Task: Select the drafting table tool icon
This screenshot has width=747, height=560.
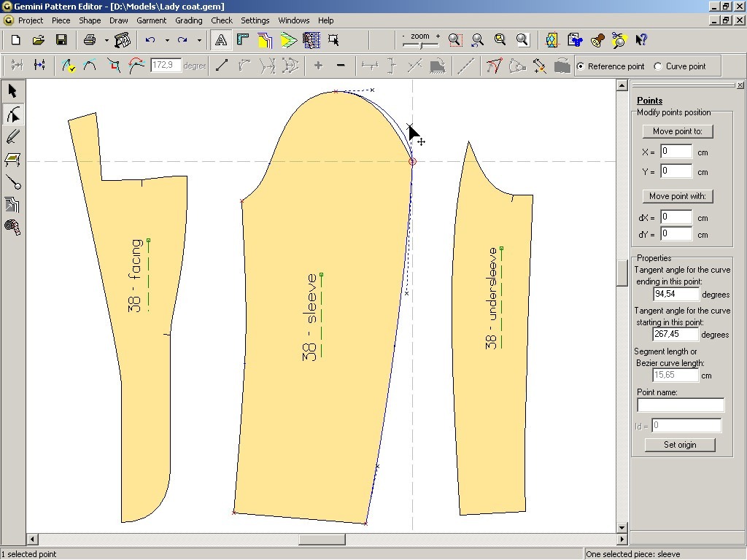Action: pos(12,160)
